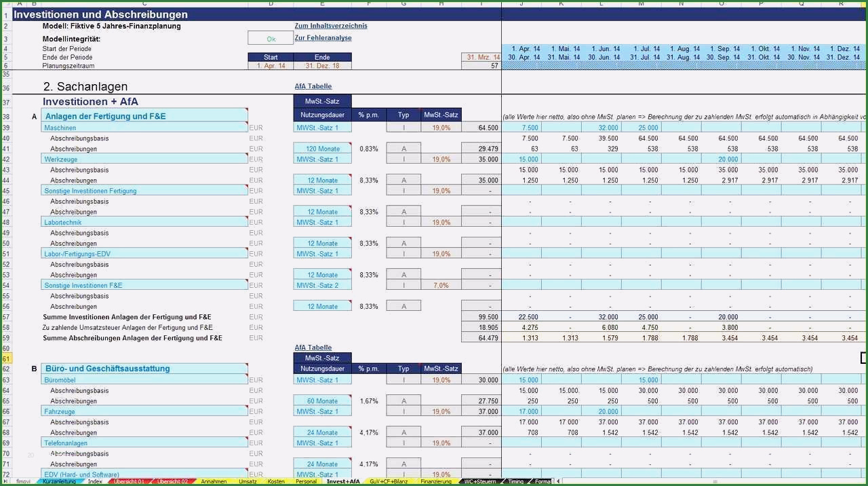Select MWSt.-Satz 2 cell for Sonstige Investitionen F&E
868x486 pixels.
[322, 285]
